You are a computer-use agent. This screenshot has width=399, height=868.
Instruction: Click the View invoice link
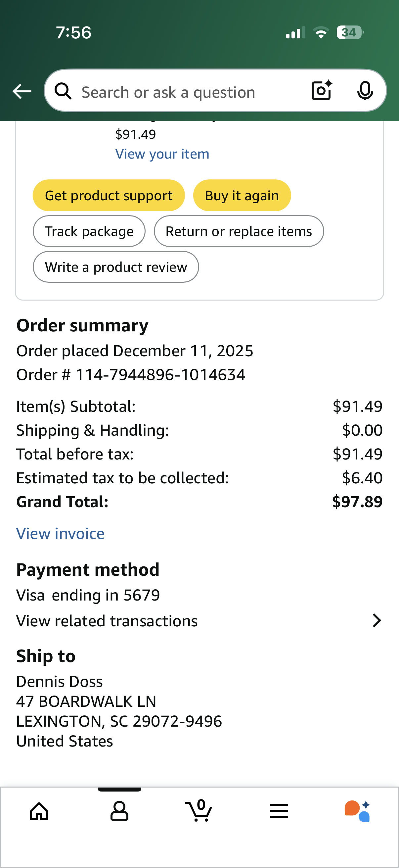(60, 534)
